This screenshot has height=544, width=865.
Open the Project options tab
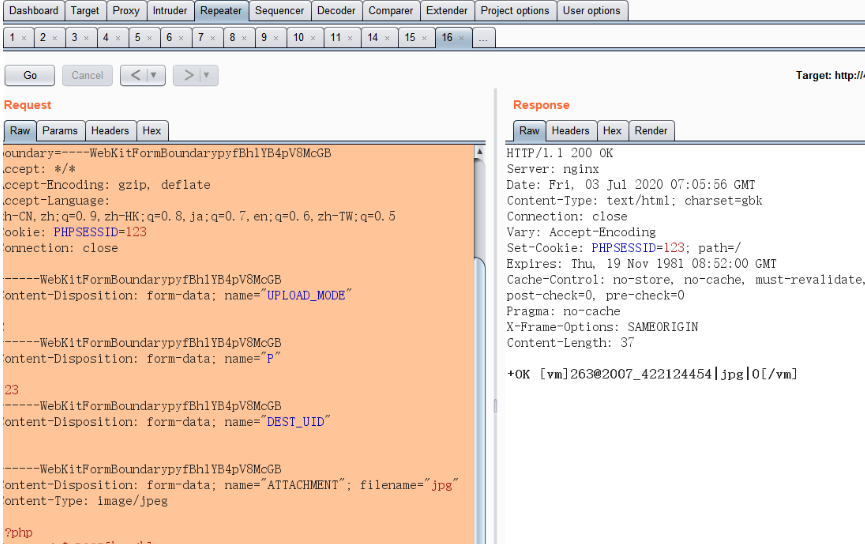pos(515,10)
